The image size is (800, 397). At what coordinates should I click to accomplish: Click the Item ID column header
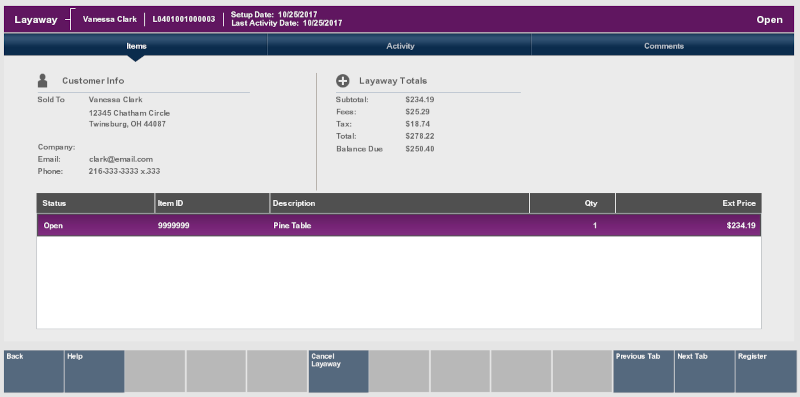click(212, 203)
